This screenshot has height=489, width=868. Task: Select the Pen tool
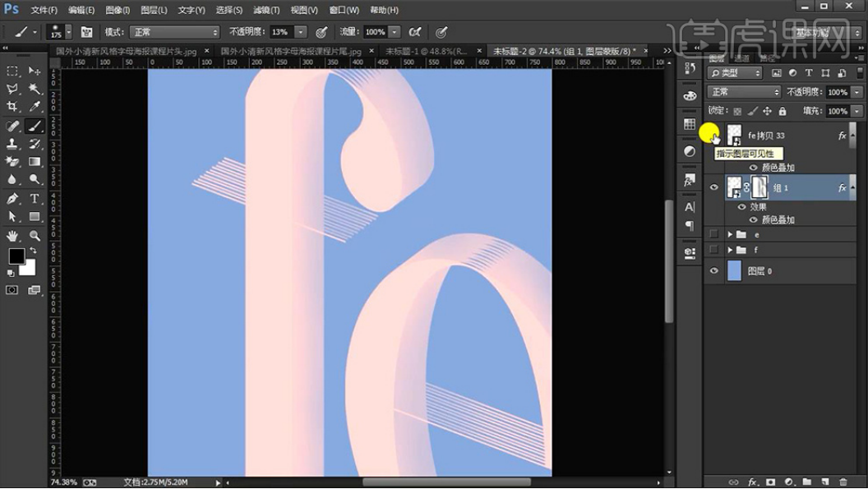[x=12, y=199]
